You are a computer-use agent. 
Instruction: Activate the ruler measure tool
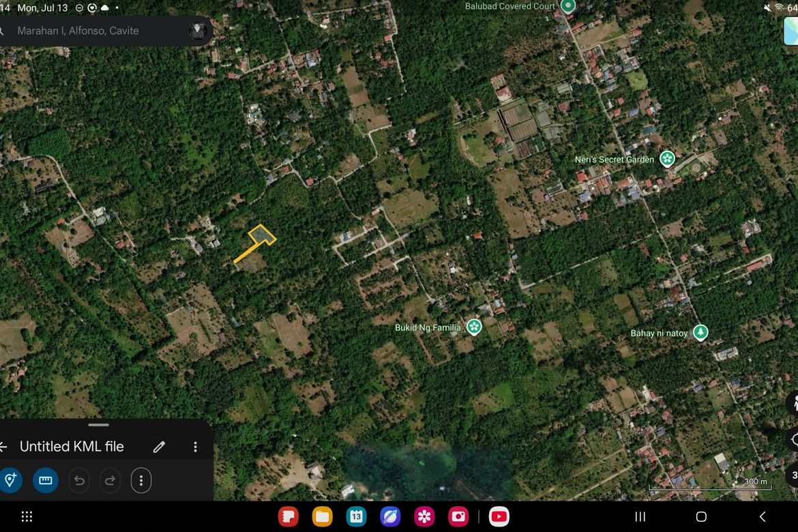pos(45,480)
